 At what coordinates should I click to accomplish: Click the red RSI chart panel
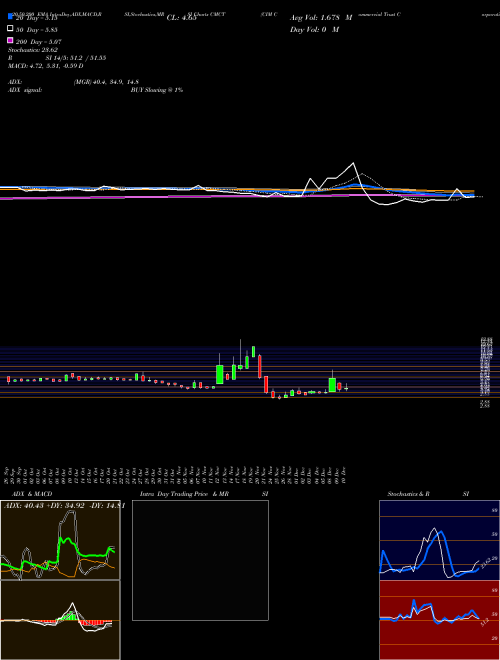point(439,620)
